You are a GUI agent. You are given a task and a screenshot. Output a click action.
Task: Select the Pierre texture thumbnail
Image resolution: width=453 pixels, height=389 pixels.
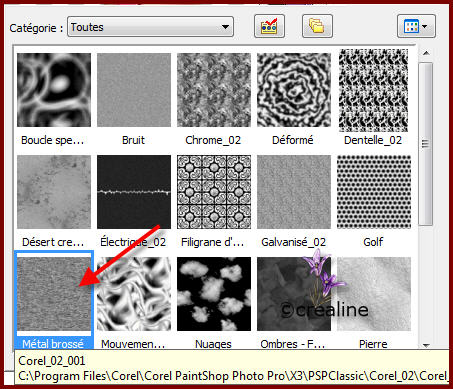pyautogui.click(x=374, y=294)
